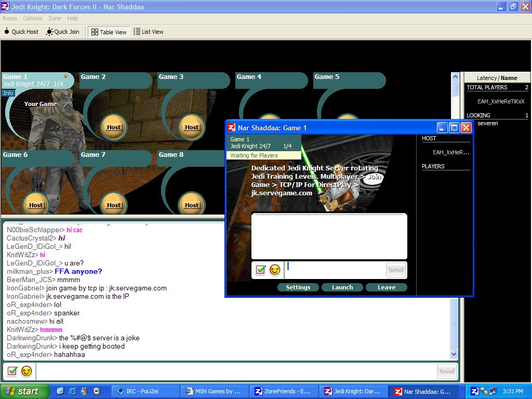Open the Options menu

[33, 18]
